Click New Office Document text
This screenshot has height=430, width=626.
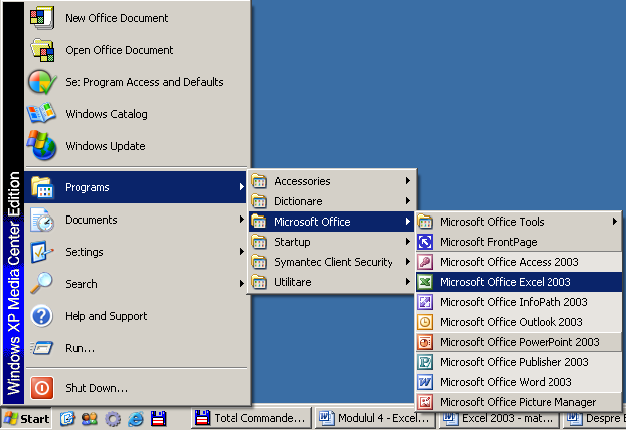click(117, 18)
